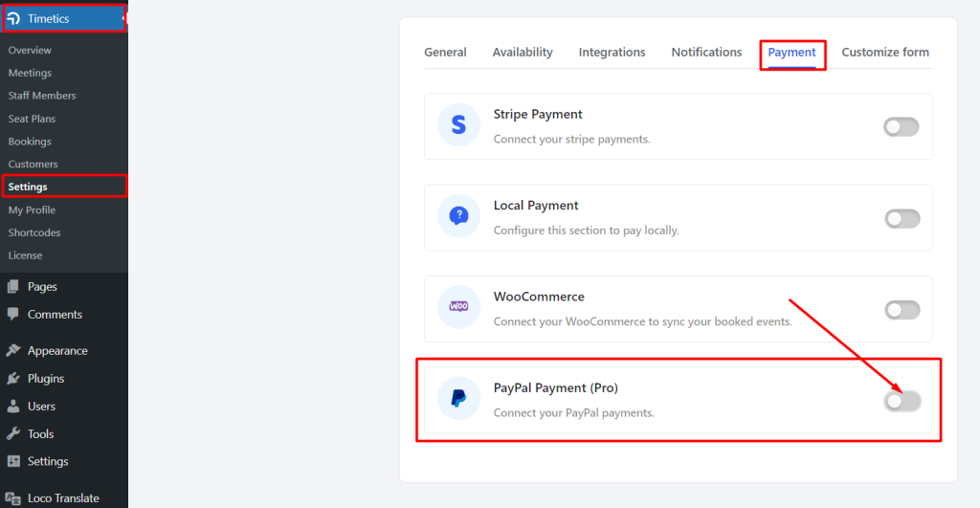Open Loco Translate menu item
The image size is (980, 508).
coord(64,498)
